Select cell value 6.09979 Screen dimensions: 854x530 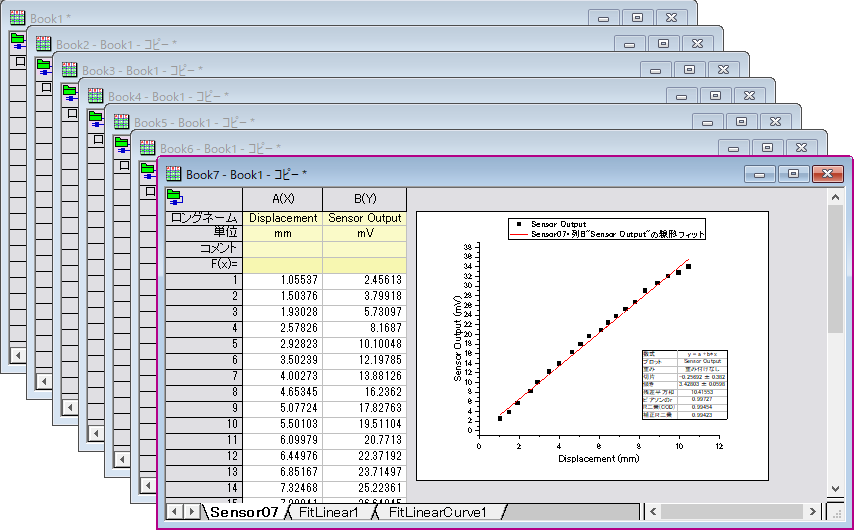[283, 440]
